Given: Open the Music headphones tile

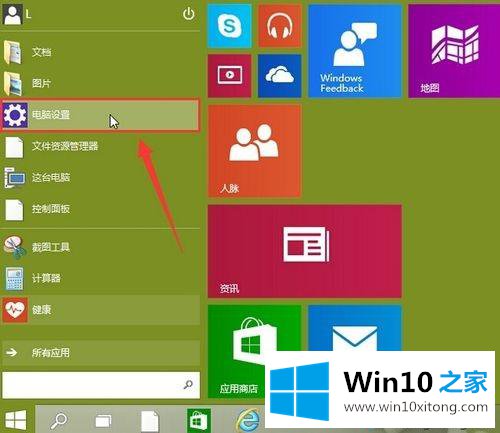Looking at the screenshot, I should point(280,26).
